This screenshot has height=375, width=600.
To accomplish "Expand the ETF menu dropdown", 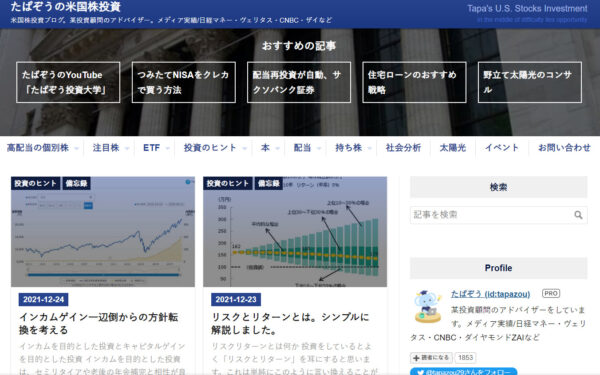I will click(156, 148).
